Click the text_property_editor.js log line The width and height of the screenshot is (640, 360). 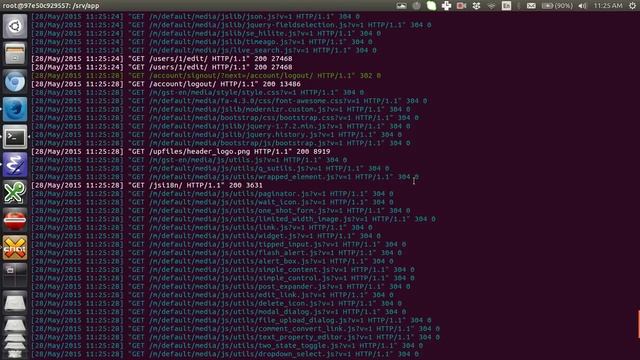236,337
